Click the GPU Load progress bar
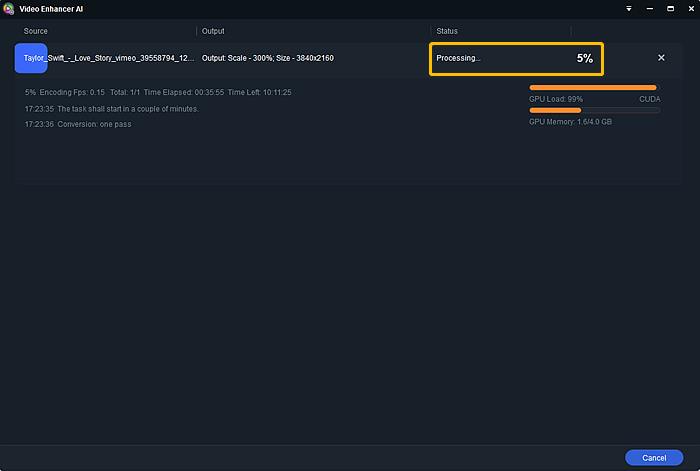Image resolution: width=700 pixels, height=471 pixels. click(x=594, y=88)
